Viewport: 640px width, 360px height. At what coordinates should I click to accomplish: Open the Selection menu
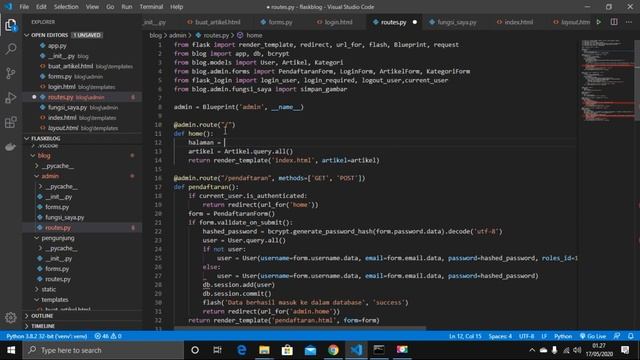coord(66,7)
